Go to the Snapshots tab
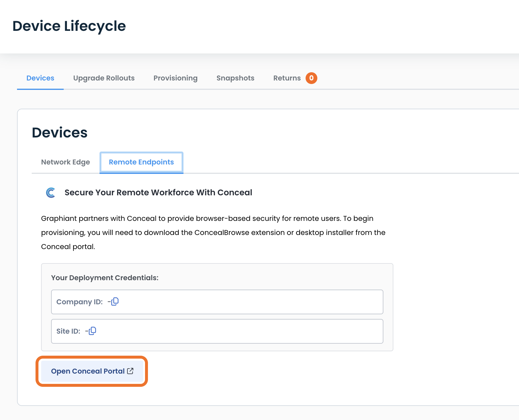This screenshot has height=420, width=519. (235, 78)
